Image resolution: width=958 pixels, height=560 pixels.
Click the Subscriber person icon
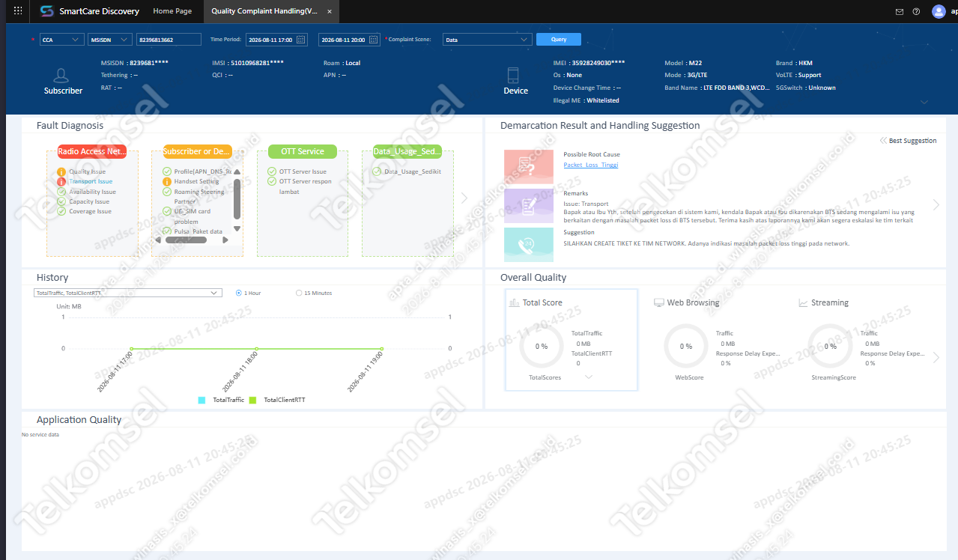tap(62, 76)
